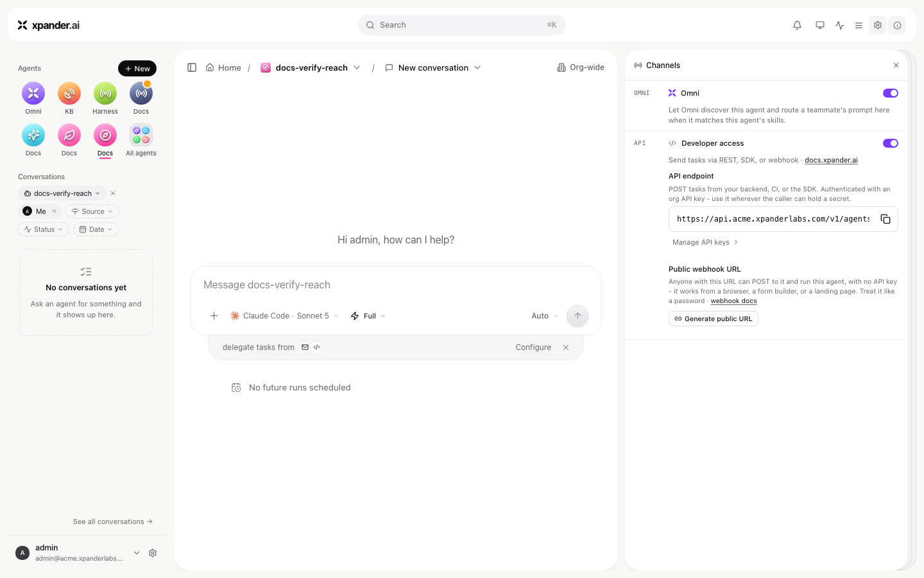
Task: Click the info circle icon in top bar
Action: (x=898, y=25)
